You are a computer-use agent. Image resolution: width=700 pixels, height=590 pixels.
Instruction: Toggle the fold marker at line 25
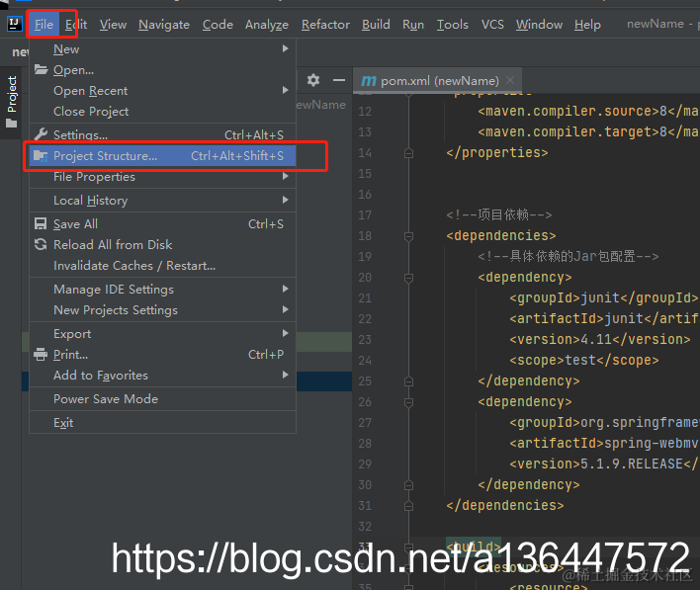[408, 381]
